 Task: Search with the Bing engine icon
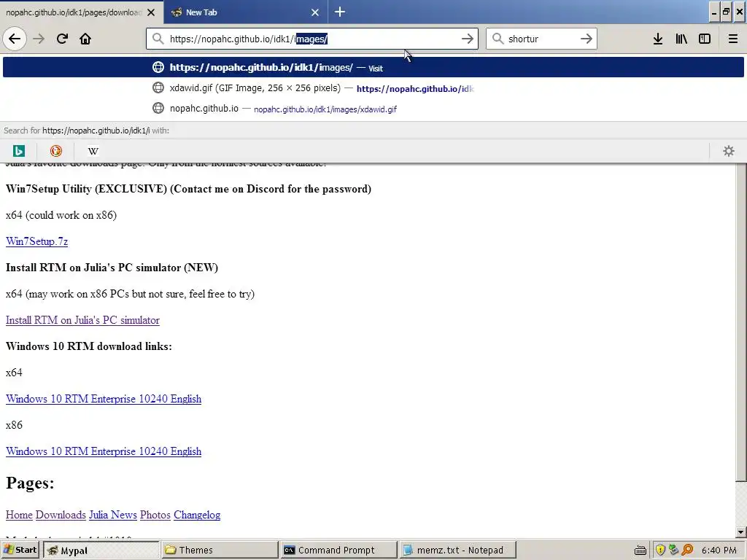18,151
